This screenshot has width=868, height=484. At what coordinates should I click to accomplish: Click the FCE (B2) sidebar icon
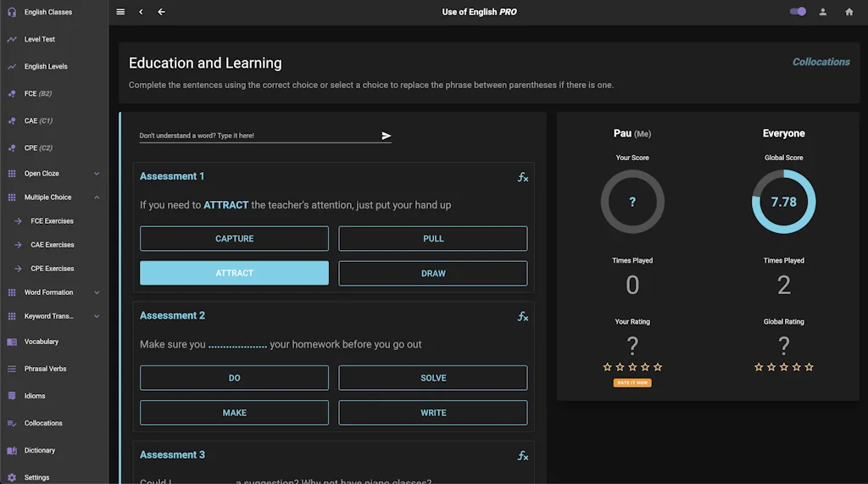pos(12,93)
